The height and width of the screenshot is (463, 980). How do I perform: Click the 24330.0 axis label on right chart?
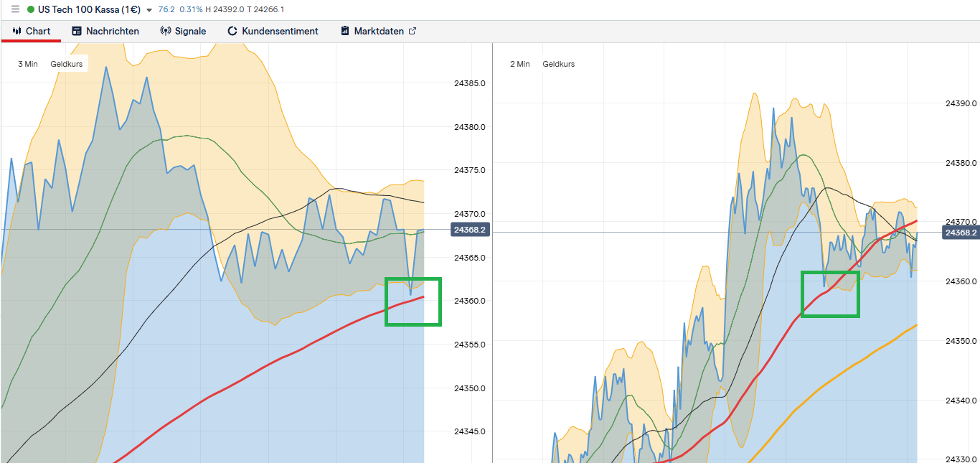[961, 459]
